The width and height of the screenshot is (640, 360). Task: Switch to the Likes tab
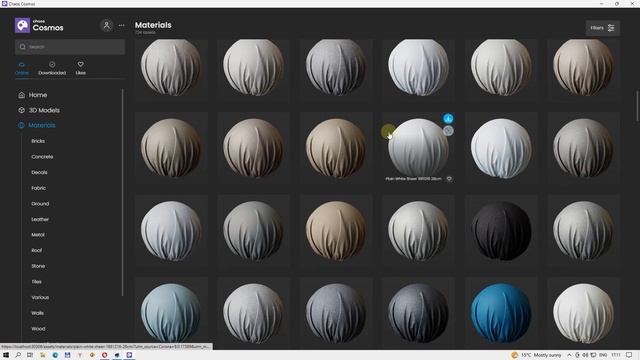(x=80, y=68)
